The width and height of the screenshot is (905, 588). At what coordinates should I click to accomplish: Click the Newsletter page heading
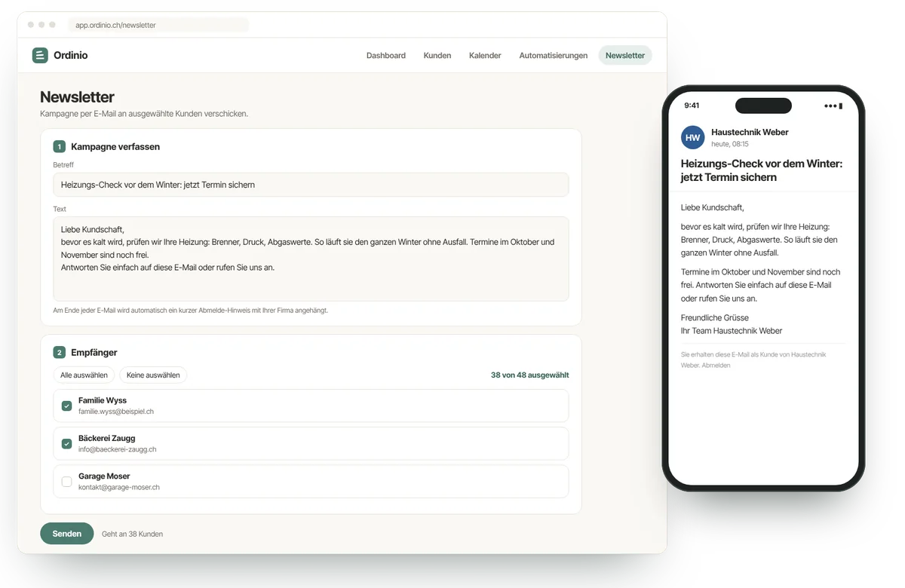click(77, 96)
